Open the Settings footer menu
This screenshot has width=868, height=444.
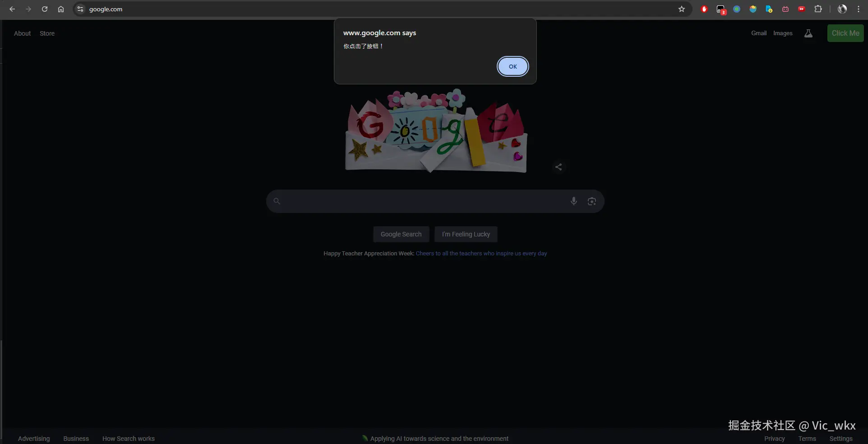841,439
